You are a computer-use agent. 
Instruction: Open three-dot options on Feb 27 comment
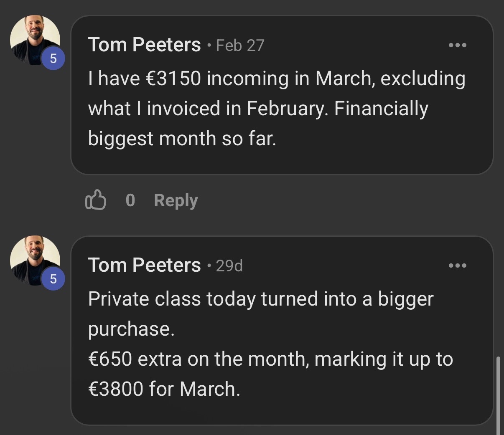tap(457, 45)
